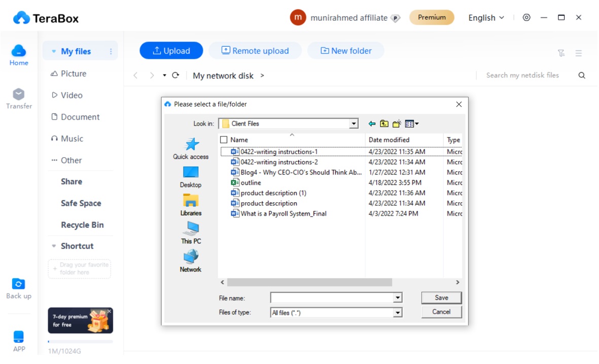Image resolution: width=599 pixels, height=364 pixels.
Task: Go back with the TeraBox left navigation arrow
Action: (135, 76)
